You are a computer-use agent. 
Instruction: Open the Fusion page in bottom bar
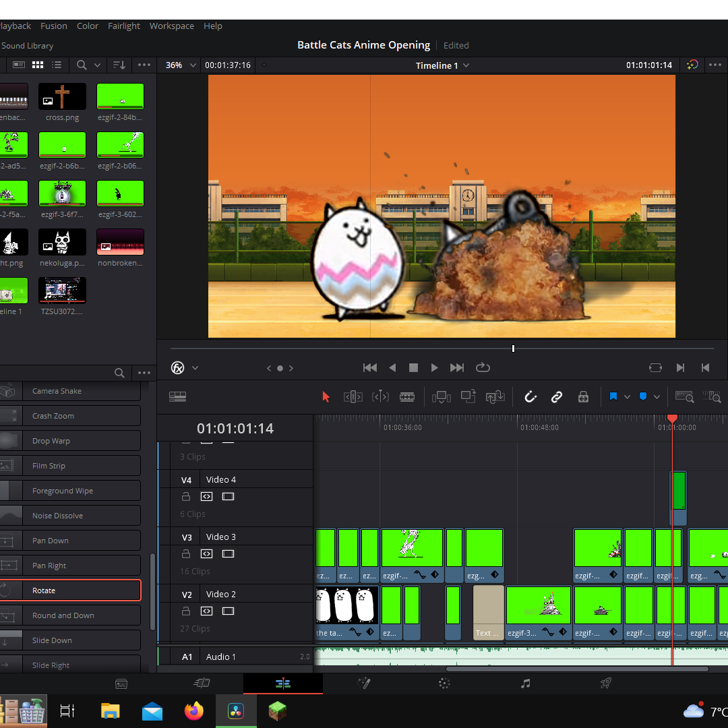363,683
